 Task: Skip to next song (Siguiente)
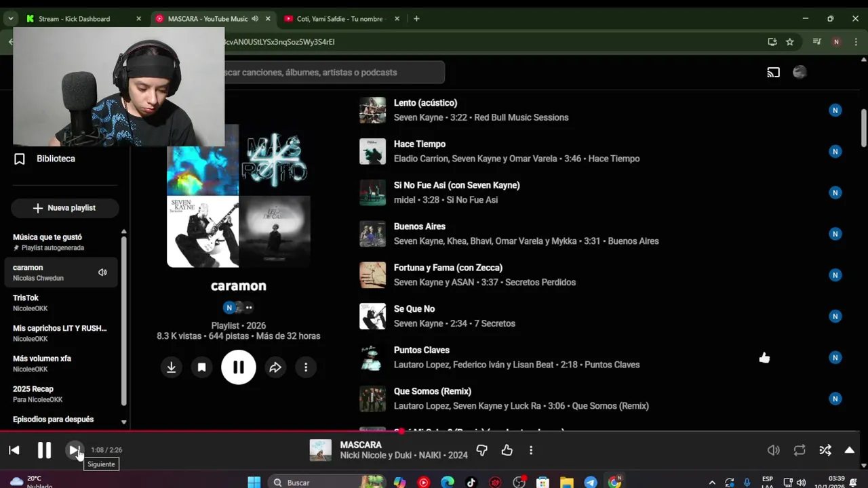click(x=74, y=450)
